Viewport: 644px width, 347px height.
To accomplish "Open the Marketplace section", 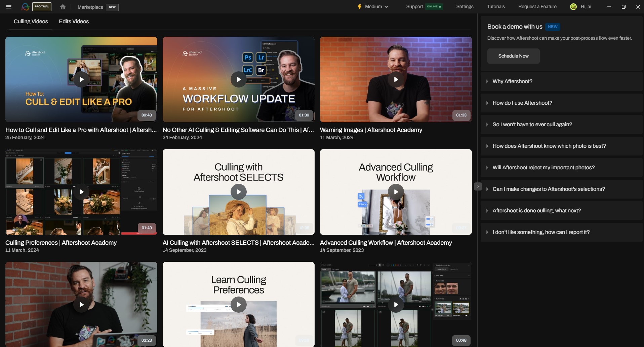I will click(90, 7).
